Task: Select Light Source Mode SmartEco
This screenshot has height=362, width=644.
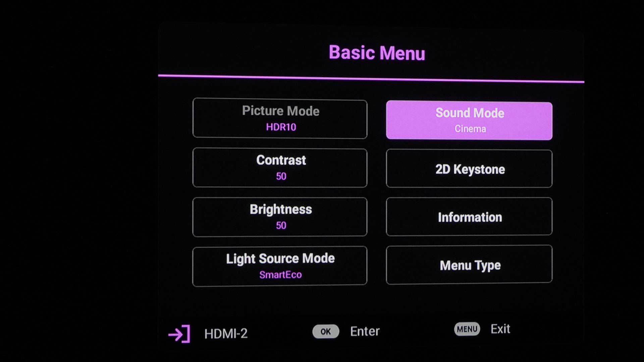Action: click(x=280, y=265)
